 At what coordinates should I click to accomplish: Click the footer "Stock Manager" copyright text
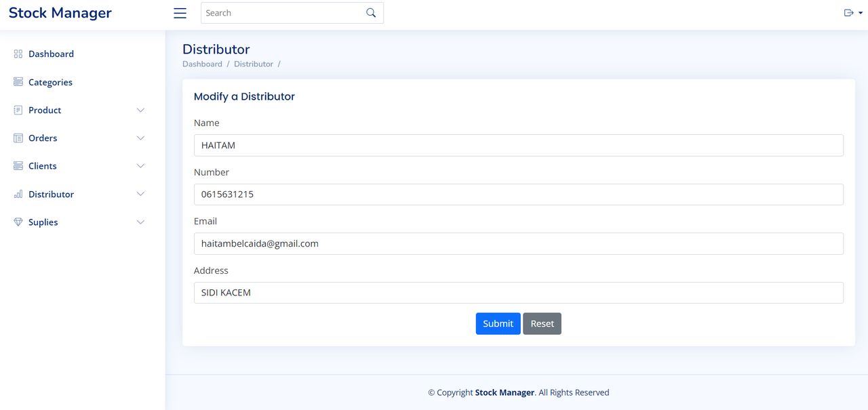click(505, 392)
